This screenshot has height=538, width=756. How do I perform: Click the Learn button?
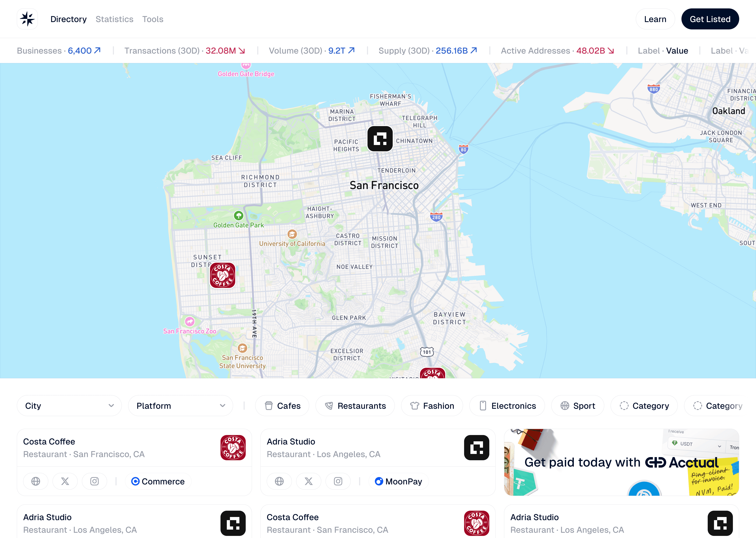(x=655, y=19)
